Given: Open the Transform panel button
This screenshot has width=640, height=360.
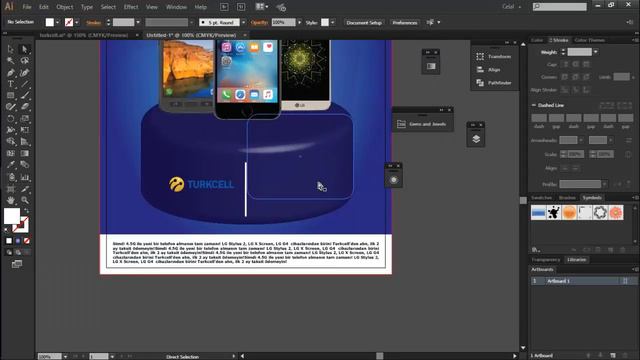Looking at the screenshot, I should 494,57.
